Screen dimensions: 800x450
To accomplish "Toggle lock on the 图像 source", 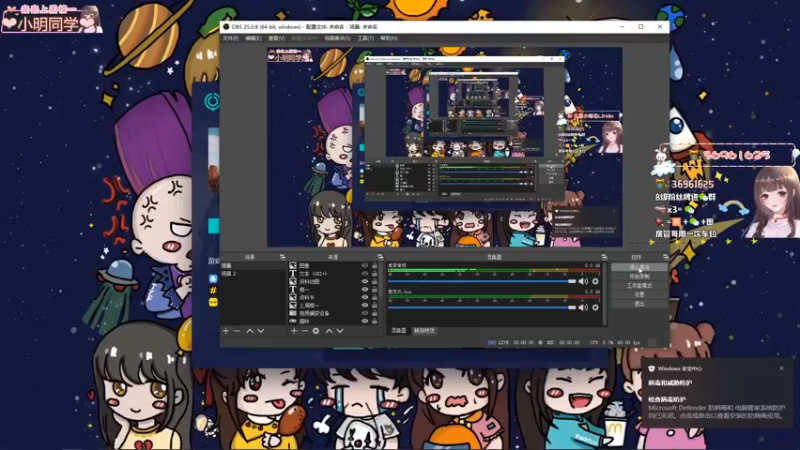I will (x=374, y=266).
